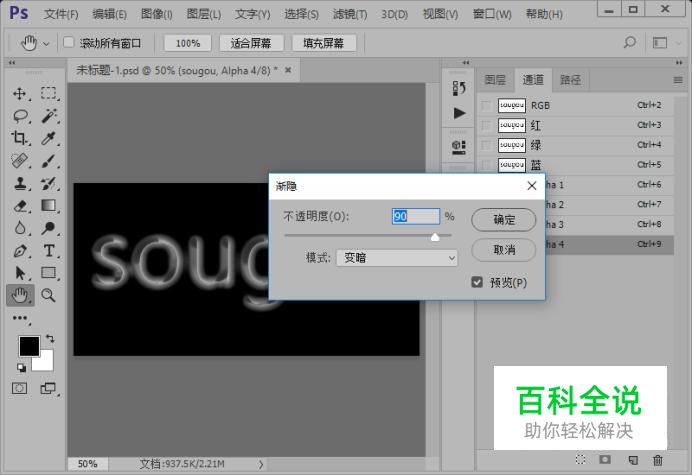692x475 pixels.
Task: Open the File menu
Action: coord(61,14)
